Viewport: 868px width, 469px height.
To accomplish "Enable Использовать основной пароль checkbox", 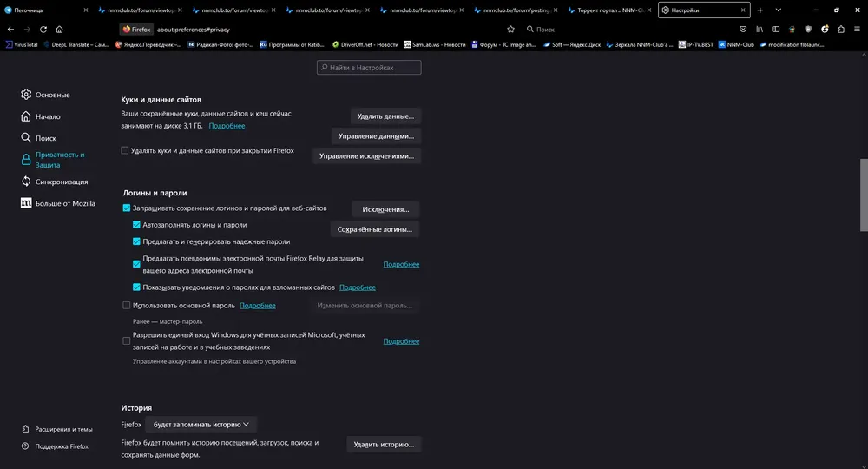I will pos(126,305).
